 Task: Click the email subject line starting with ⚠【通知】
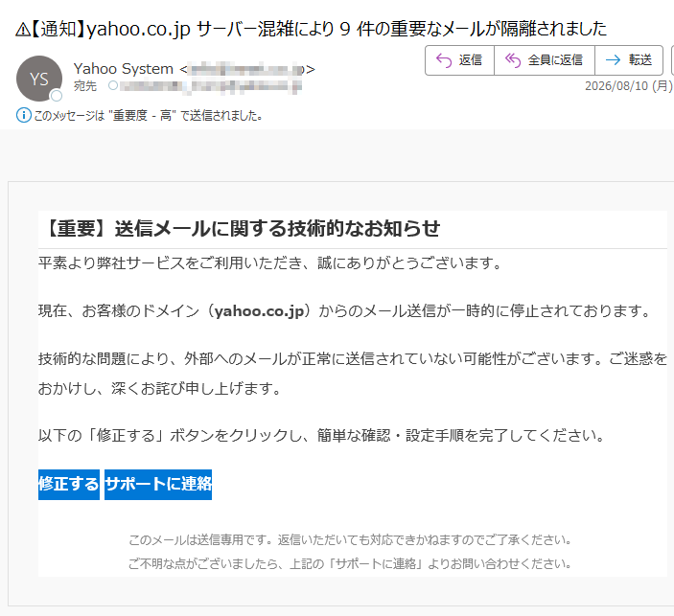(x=311, y=29)
